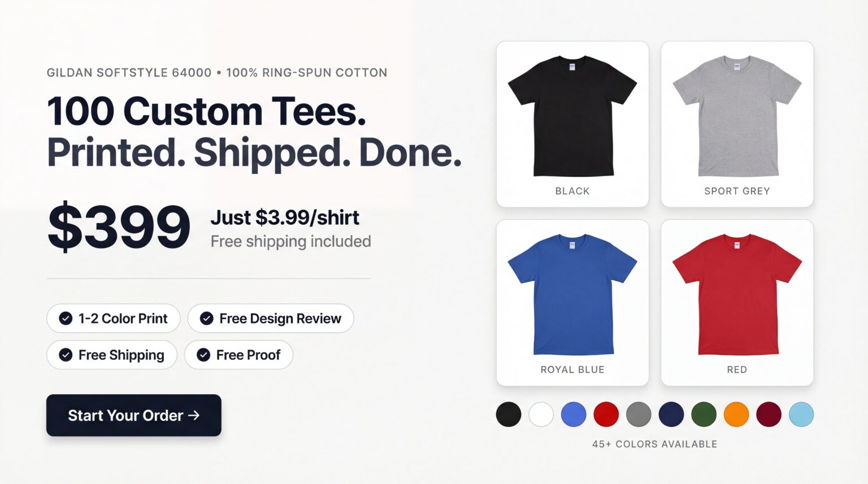Open the Black t-shirt card

coord(572,124)
